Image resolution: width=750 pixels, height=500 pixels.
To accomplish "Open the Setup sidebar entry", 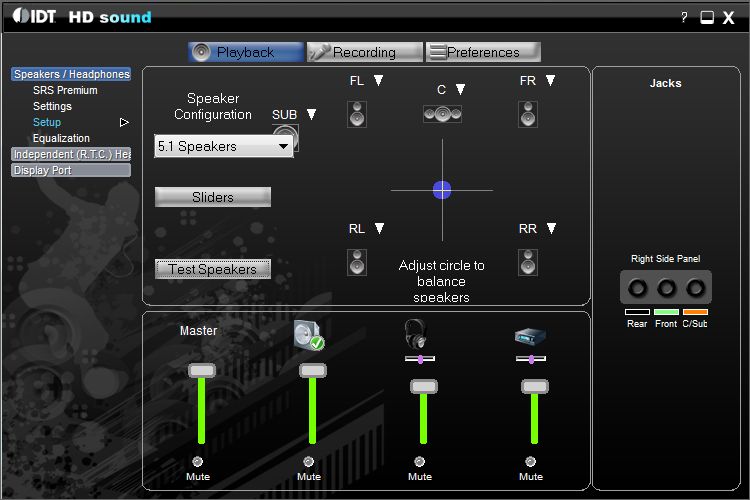I will coord(47,122).
